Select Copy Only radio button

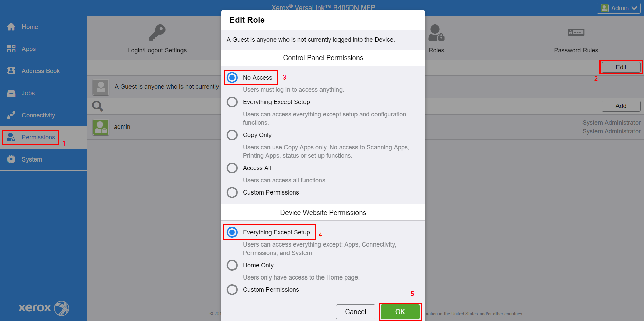point(232,135)
